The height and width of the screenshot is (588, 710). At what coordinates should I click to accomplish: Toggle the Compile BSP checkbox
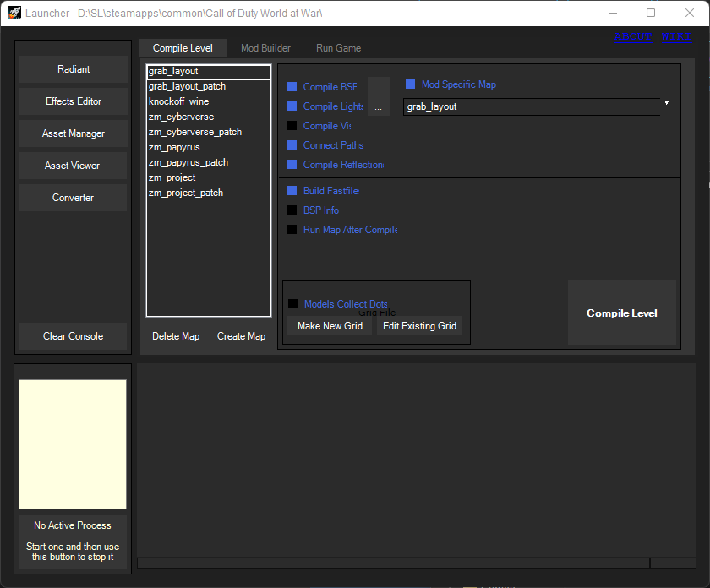click(292, 86)
